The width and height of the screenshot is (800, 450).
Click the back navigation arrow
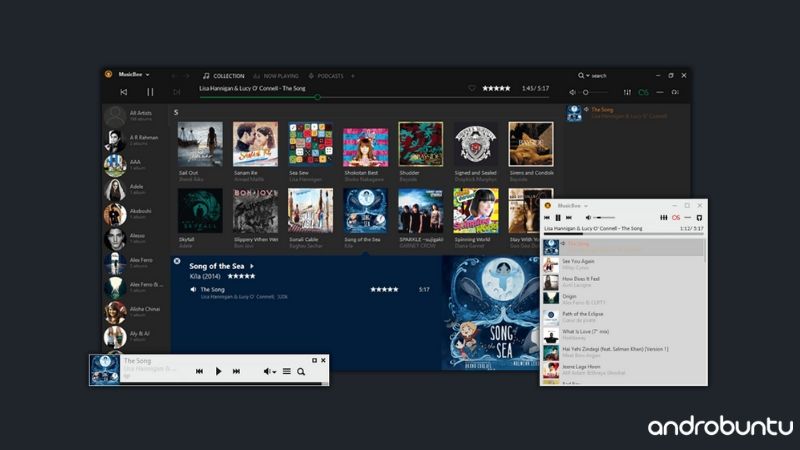[173, 76]
